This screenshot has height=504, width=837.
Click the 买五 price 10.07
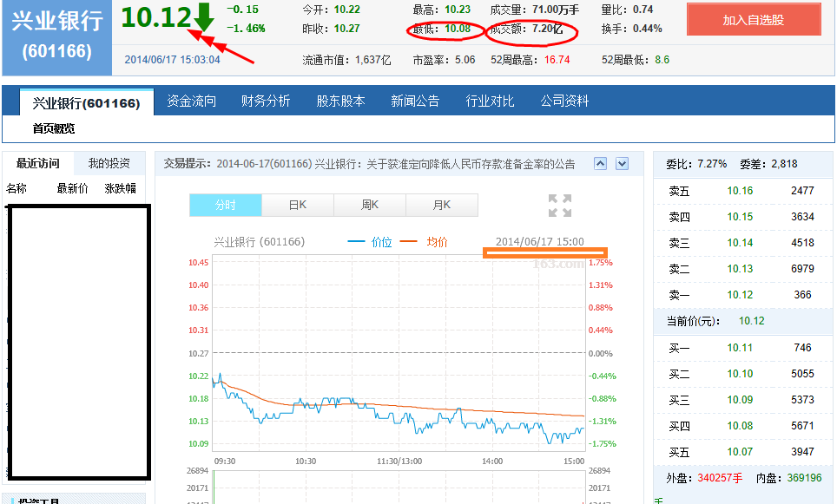[740, 452]
